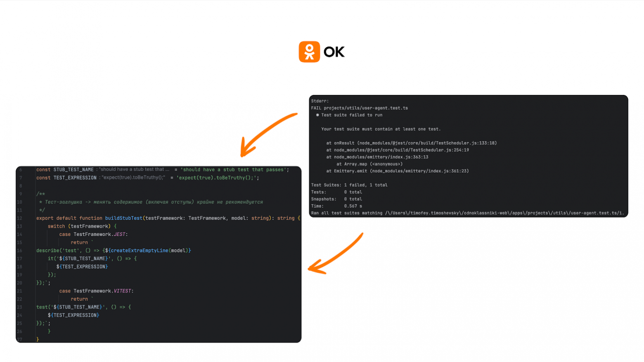Image resolution: width=644 pixels, height=362 pixels.
Task: Click the "at Emittery.emit" stack trace line
Action: click(398, 171)
